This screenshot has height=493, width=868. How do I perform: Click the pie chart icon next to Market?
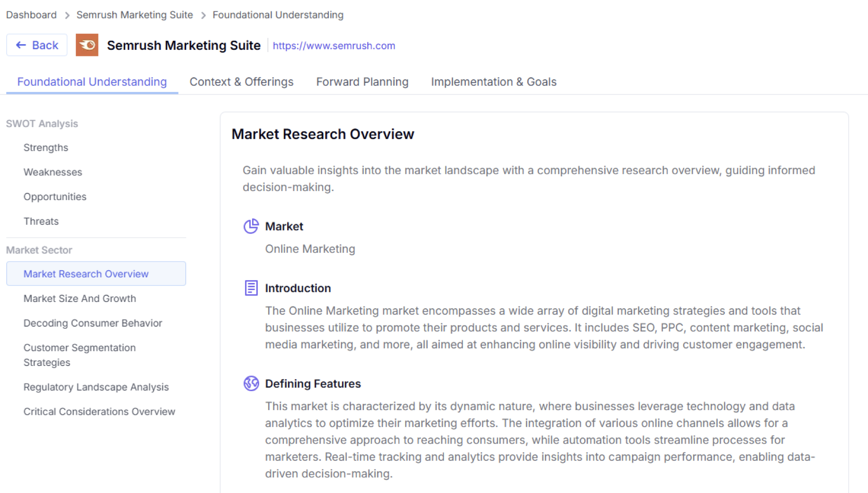(x=250, y=227)
